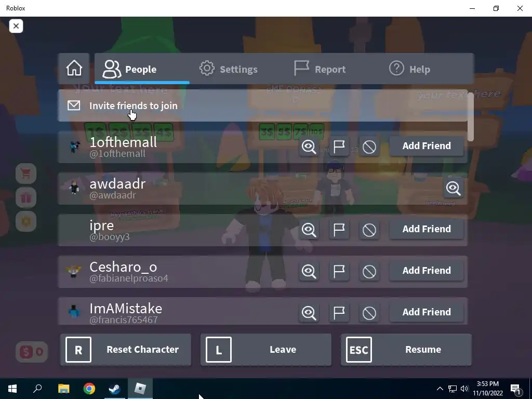The width and height of the screenshot is (532, 399).
Task: Report player ipre with flag icon
Action: pyautogui.click(x=339, y=229)
